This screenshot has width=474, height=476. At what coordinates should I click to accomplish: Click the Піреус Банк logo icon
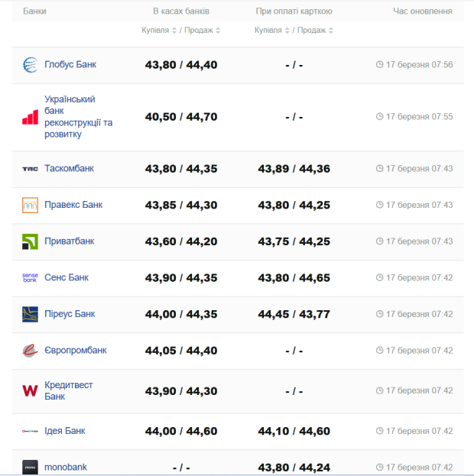click(x=30, y=314)
